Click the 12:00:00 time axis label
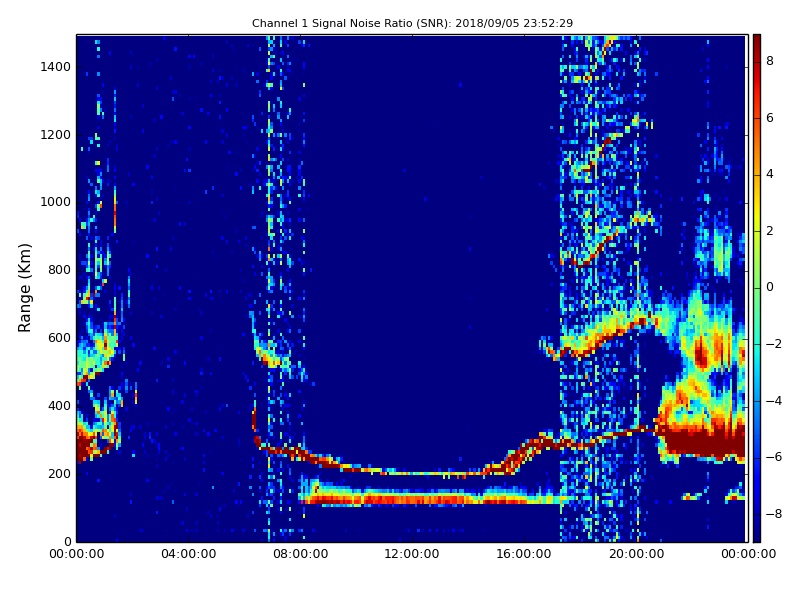Screen dimensions: 800x600 click(412, 554)
